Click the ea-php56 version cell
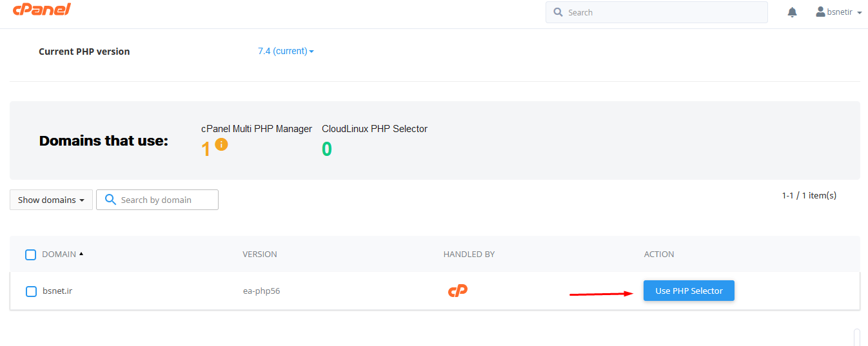 pyautogui.click(x=261, y=291)
